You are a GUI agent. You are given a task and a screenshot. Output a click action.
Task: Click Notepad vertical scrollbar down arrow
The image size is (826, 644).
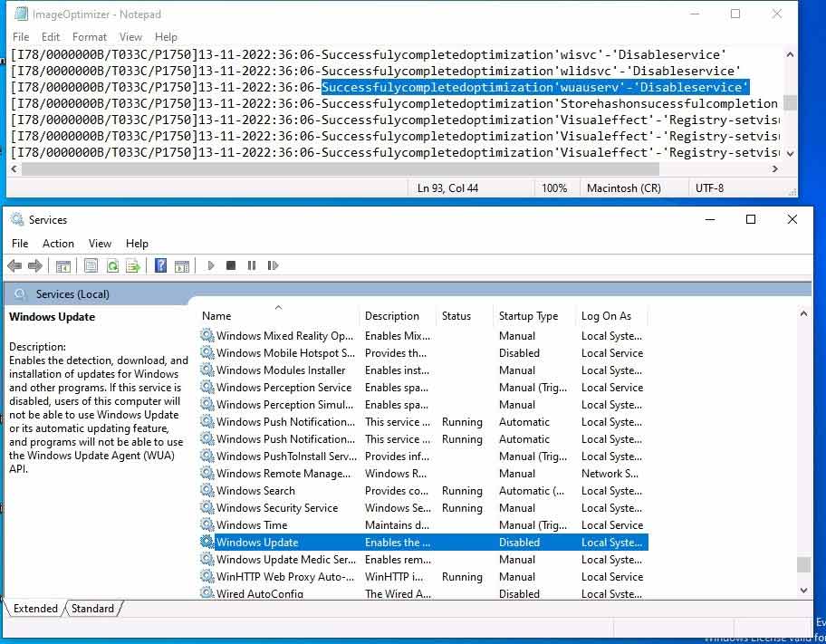[x=790, y=154]
